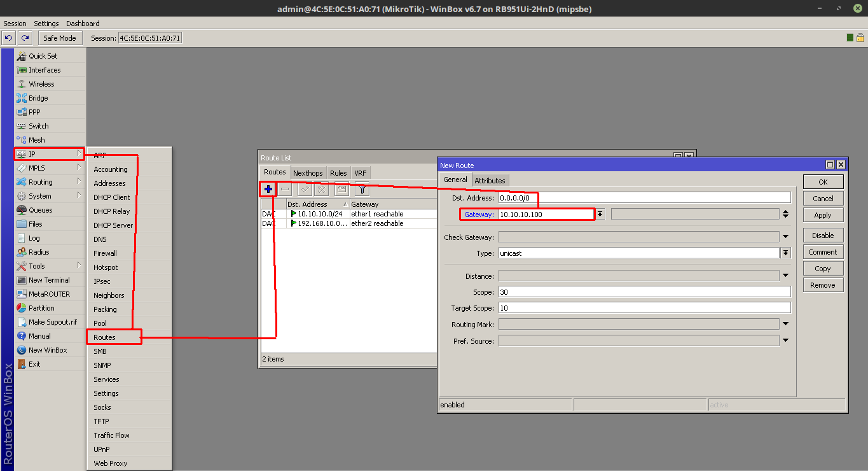View the Log from the sidebar

tap(50, 238)
